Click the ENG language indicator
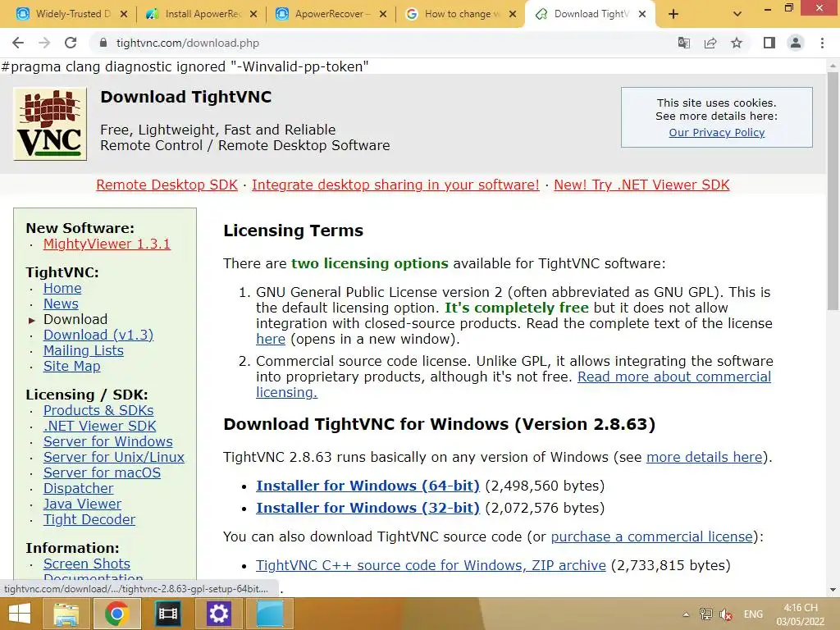The height and width of the screenshot is (630, 840). click(x=753, y=614)
